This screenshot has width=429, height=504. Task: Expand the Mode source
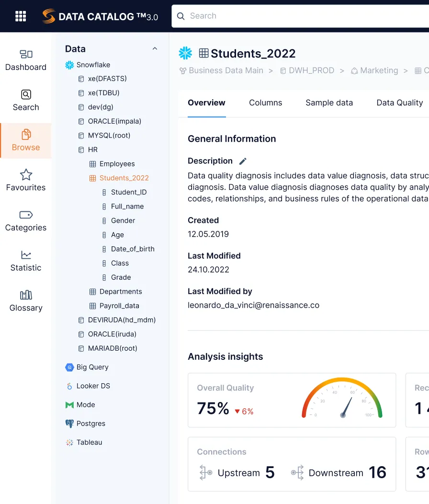point(80,405)
